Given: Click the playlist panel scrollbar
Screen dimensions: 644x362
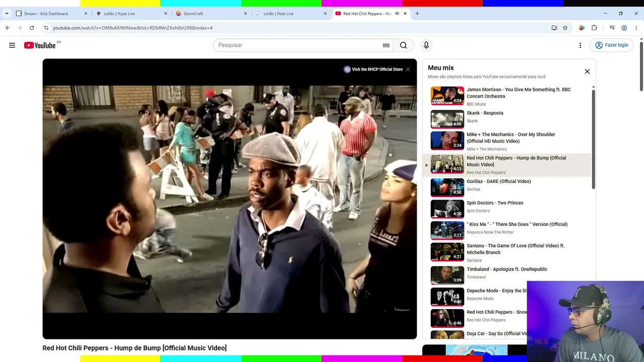Looking at the screenshot, I should (x=593, y=139).
